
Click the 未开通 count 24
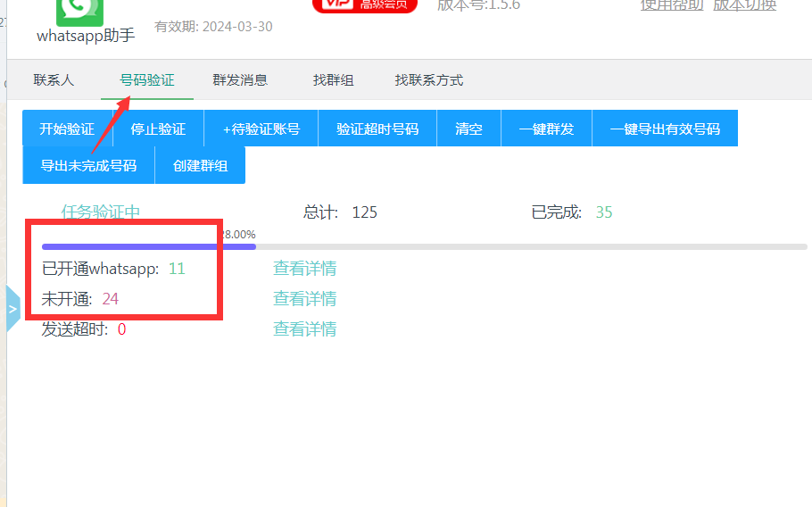(x=111, y=299)
